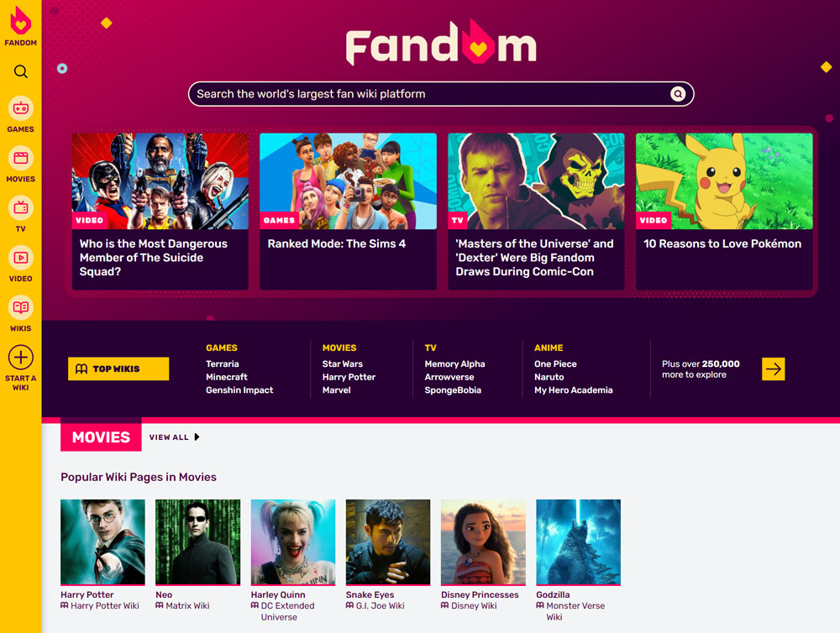
Task: Open the Pikachu Pokémon video thumbnail
Action: click(724, 181)
